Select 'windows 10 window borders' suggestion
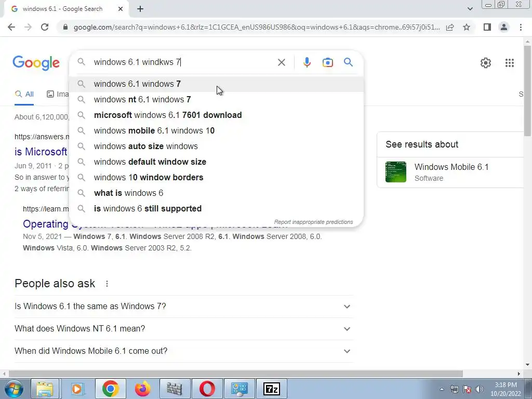 [x=216, y=178]
